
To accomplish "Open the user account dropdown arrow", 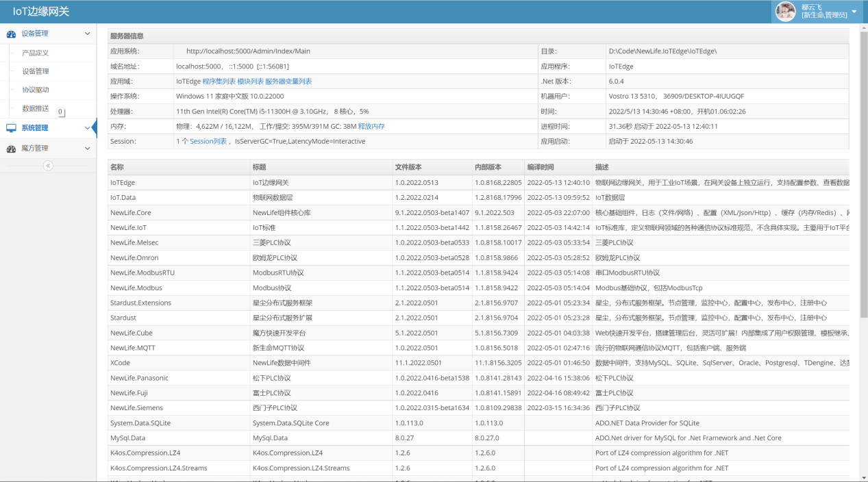I will [854, 12].
